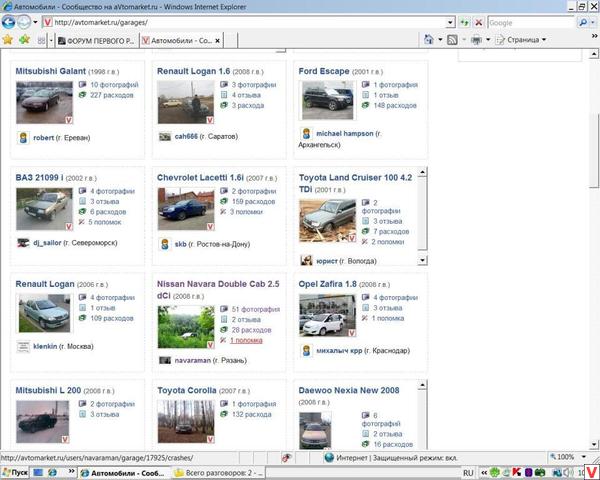The image size is (600, 480).
Task: Click the Print toolbar icon
Action: [476, 39]
